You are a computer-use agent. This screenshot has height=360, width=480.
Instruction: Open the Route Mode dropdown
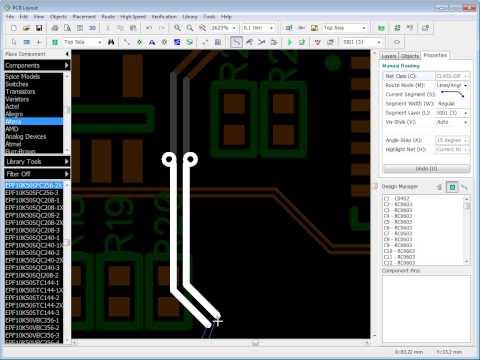pyautogui.click(x=465, y=86)
